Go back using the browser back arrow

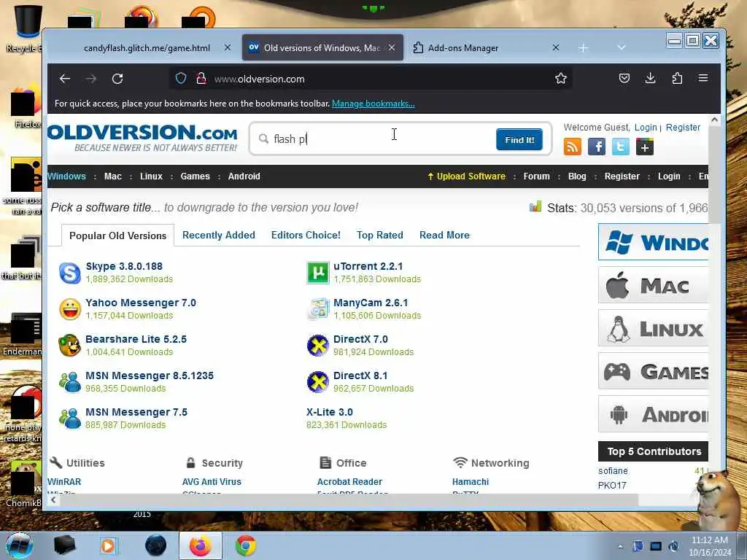click(x=65, y=79)
